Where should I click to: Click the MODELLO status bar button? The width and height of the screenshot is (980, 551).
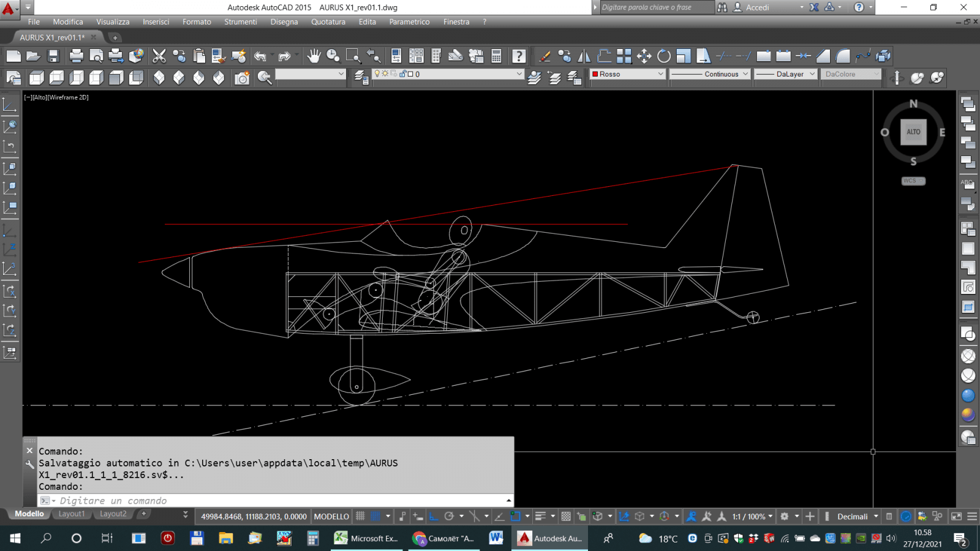tap(331, 516)
